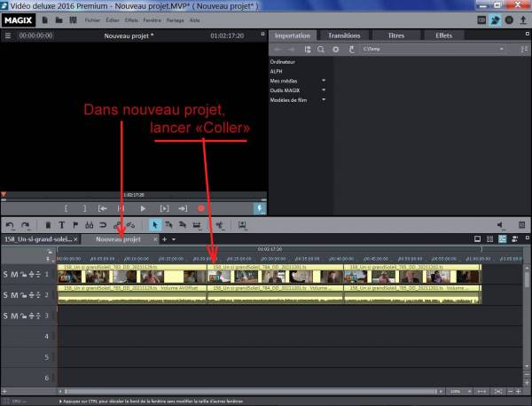This screenshot has height=406, width=532.
Task: Click the Undo arrow in the timeline toolbar
Action: (x=10, y=225)
